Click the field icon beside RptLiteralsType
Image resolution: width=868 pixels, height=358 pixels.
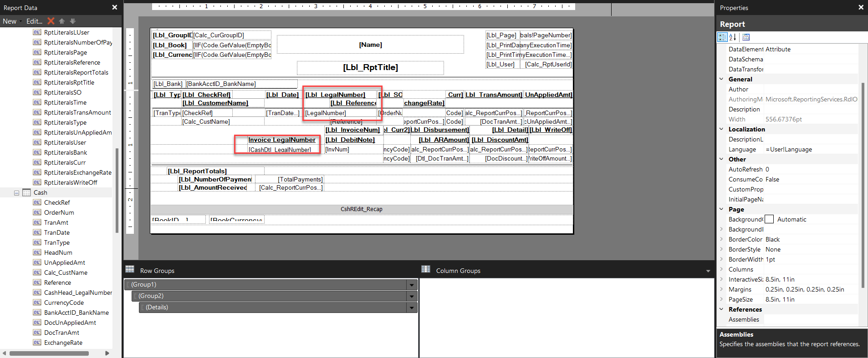[x=37, y=122]
